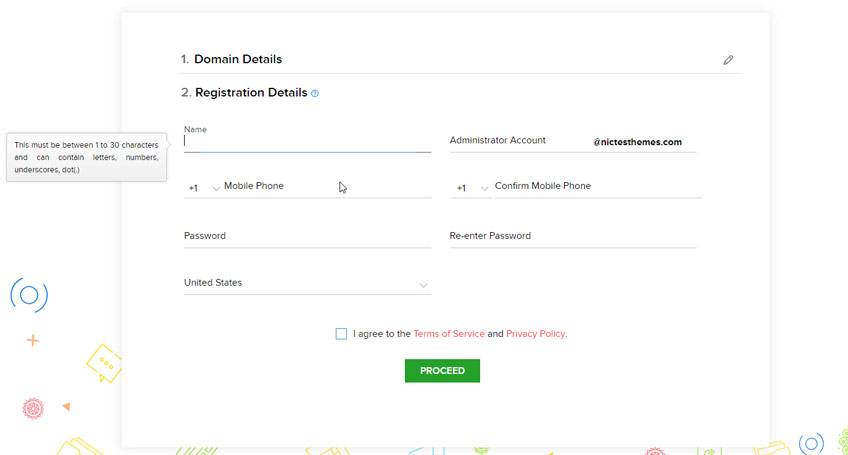Click the PROCEED button
This screenshot has height=455, width=848.
pyautogui.click(x=442, y=371)
